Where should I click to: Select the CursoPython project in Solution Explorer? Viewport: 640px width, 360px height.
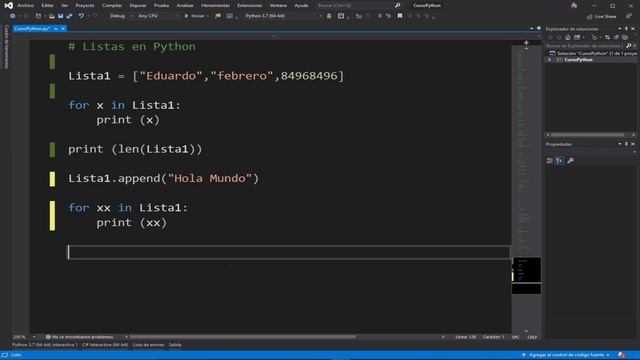click(x=578, y=60)
